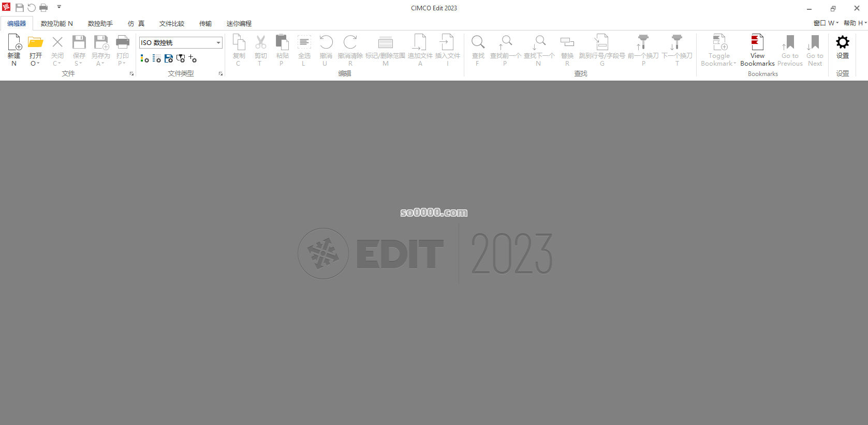This screenshot has width=868, height=425.
Task: Click the 标记/删除范围 icon
Action: click(x=386, y=42)
